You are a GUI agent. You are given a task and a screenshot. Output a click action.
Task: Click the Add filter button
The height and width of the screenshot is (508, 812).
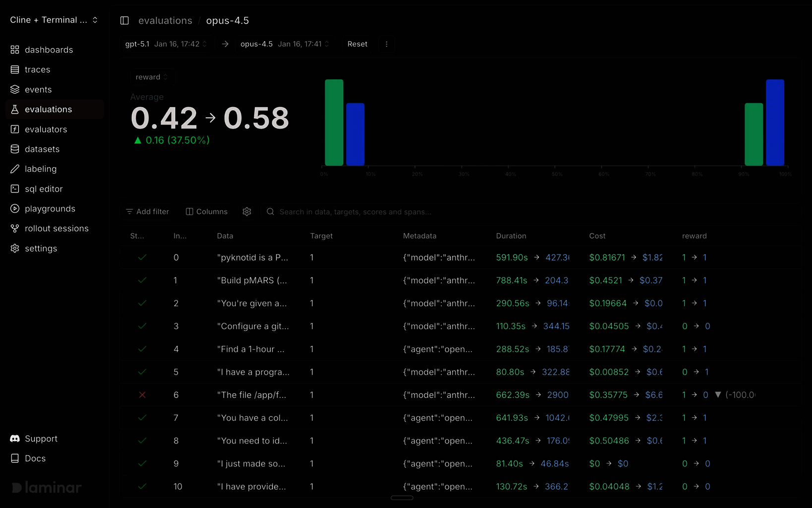[148, 211]
